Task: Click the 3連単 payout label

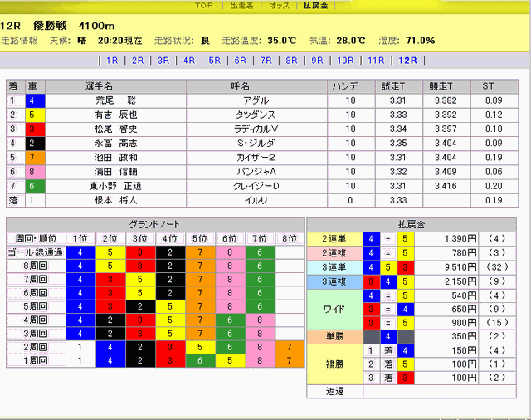Action: (334, 267)
